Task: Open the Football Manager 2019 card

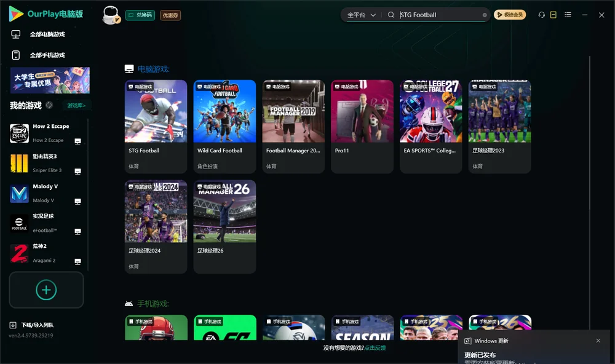Action: [x=293, y=126]
